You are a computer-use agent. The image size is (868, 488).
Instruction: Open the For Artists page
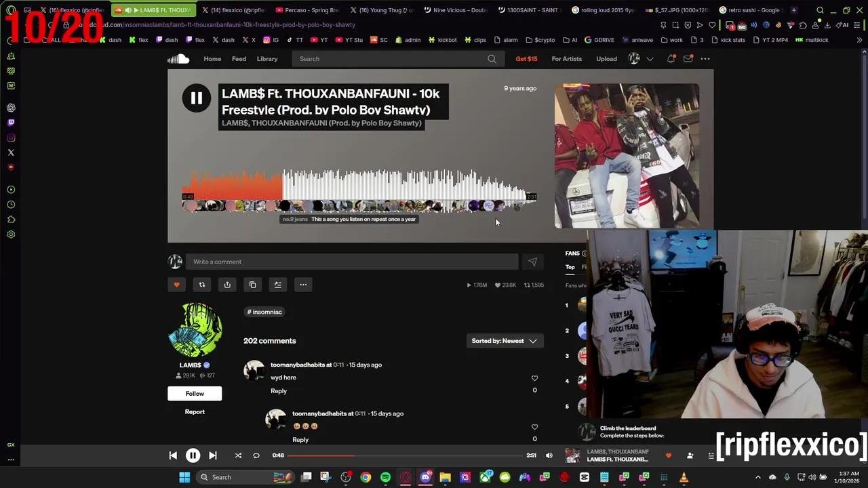pyautogui.click(x=566, y=59)
